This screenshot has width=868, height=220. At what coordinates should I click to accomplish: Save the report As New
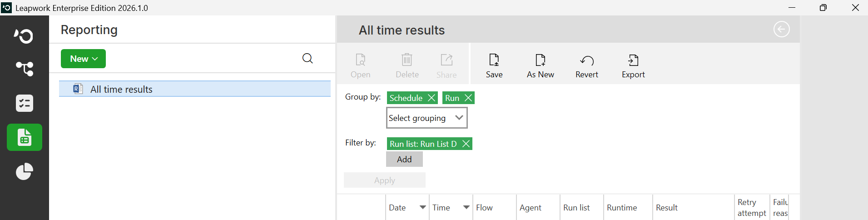540,66
